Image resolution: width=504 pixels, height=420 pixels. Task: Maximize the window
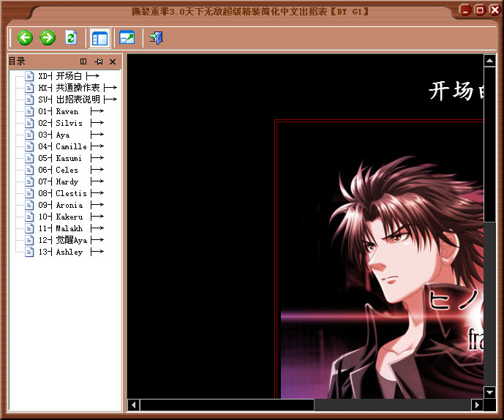pyautogui.click(x=480, y=11)
